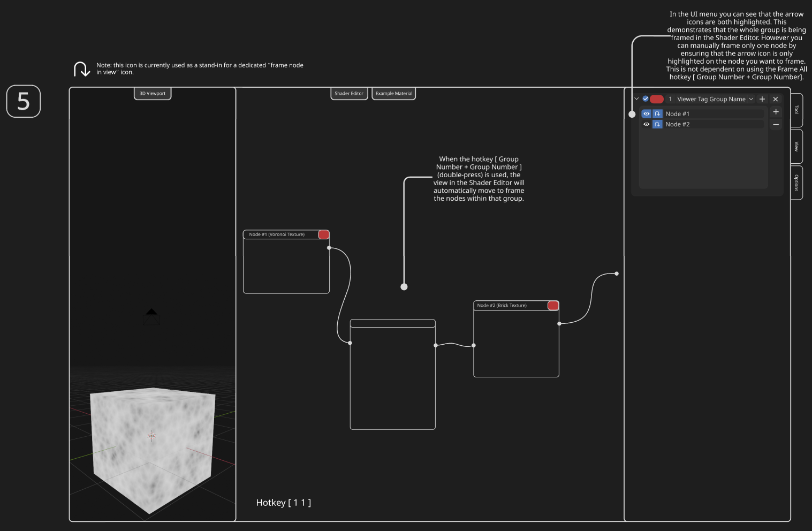Toggle the eye visibility for Node #1
Screen dimensions: 812x531
[x=647, y=114]
